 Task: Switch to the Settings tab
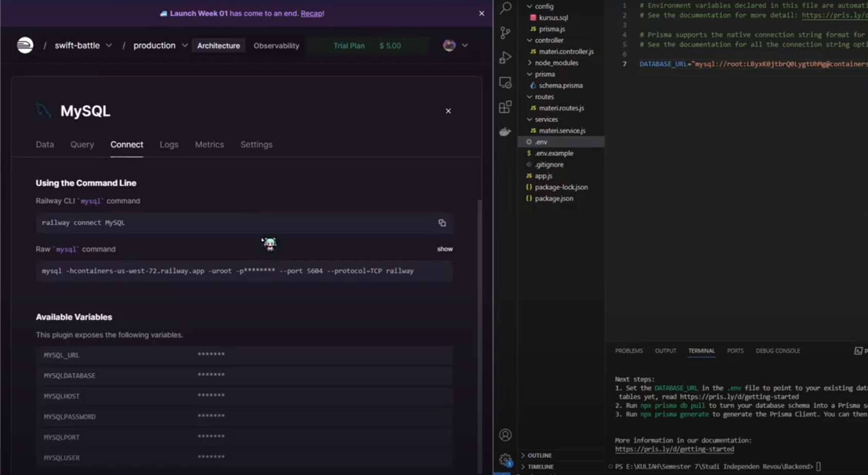pos(256,145)
